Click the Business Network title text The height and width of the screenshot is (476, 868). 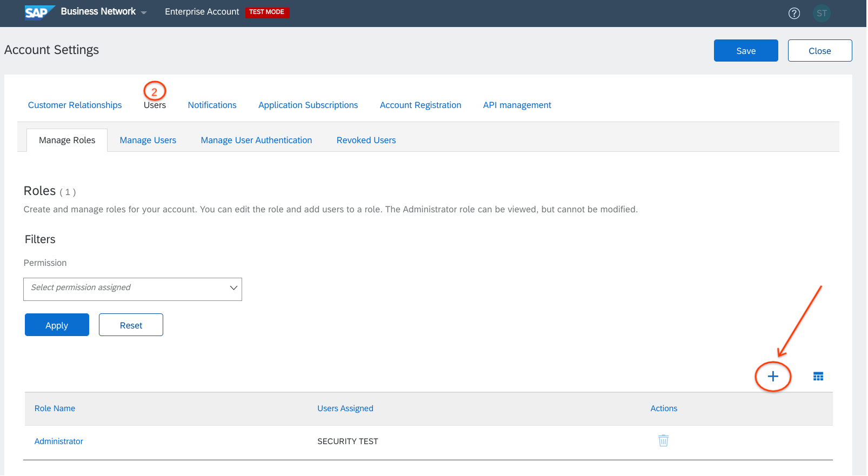(98, 11)
